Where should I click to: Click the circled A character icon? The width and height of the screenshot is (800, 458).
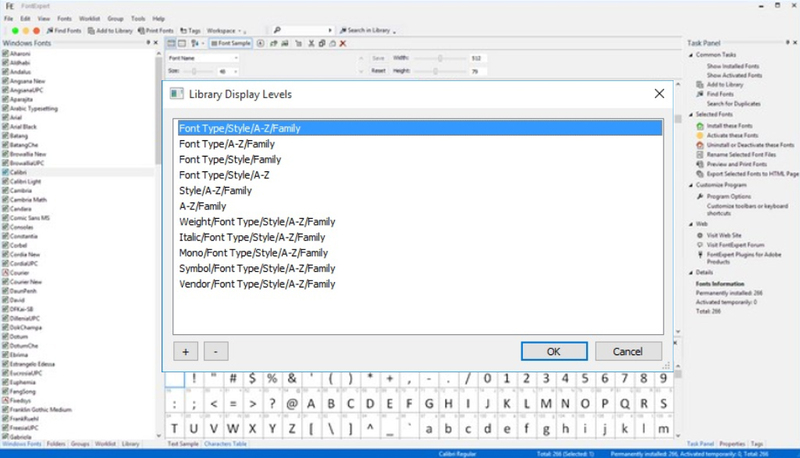point(260,43)
